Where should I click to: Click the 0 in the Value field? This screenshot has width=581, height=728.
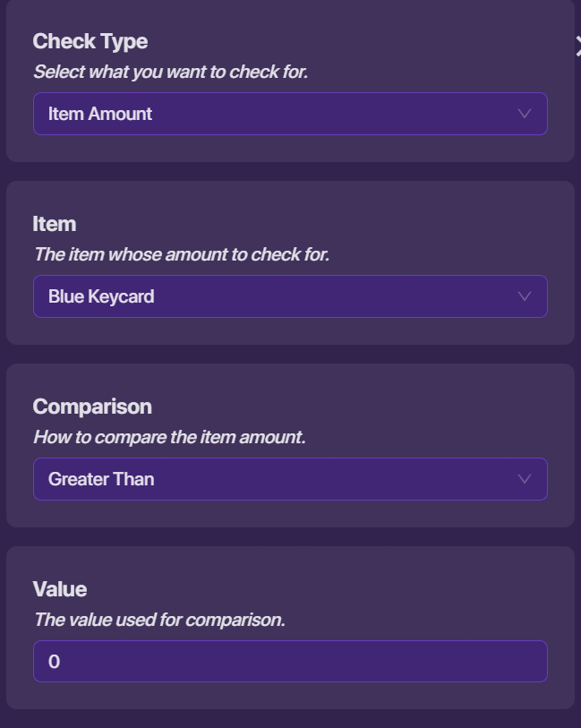(54, 663)
